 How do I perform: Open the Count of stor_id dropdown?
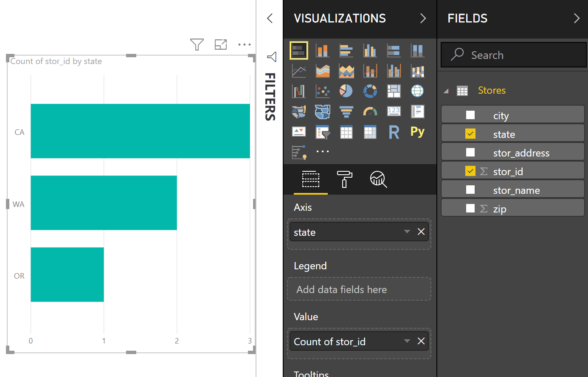[407, 341]
